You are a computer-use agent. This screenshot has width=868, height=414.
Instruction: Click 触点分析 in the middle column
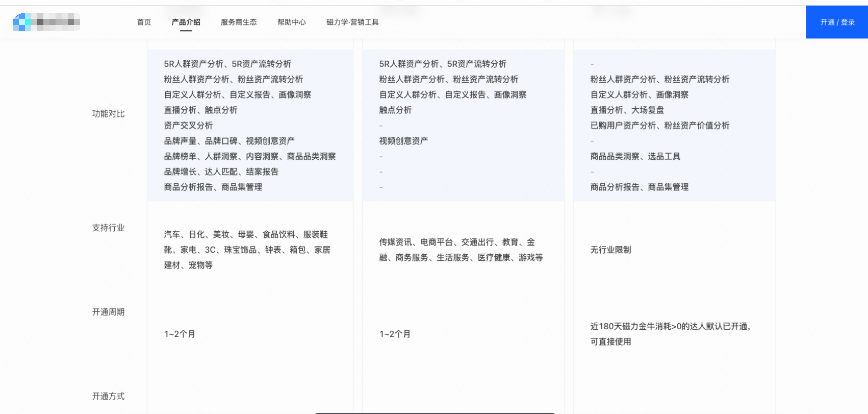pos(395,110)
